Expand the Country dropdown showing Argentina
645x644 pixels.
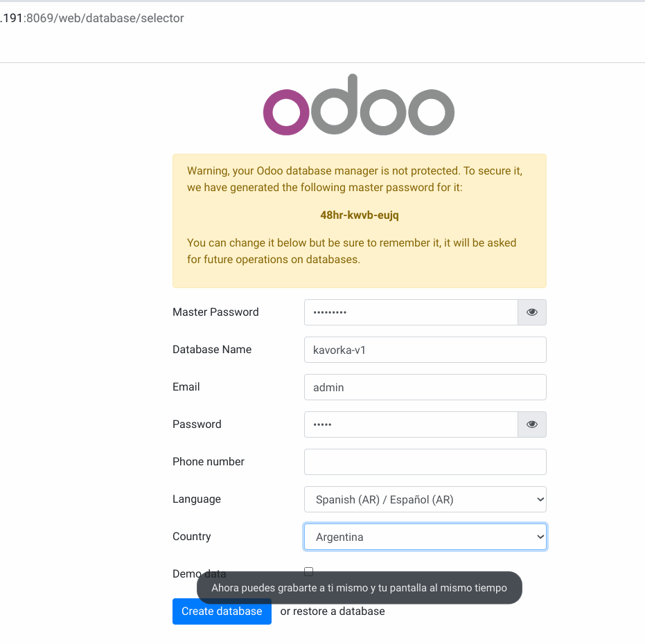[425, 537]
